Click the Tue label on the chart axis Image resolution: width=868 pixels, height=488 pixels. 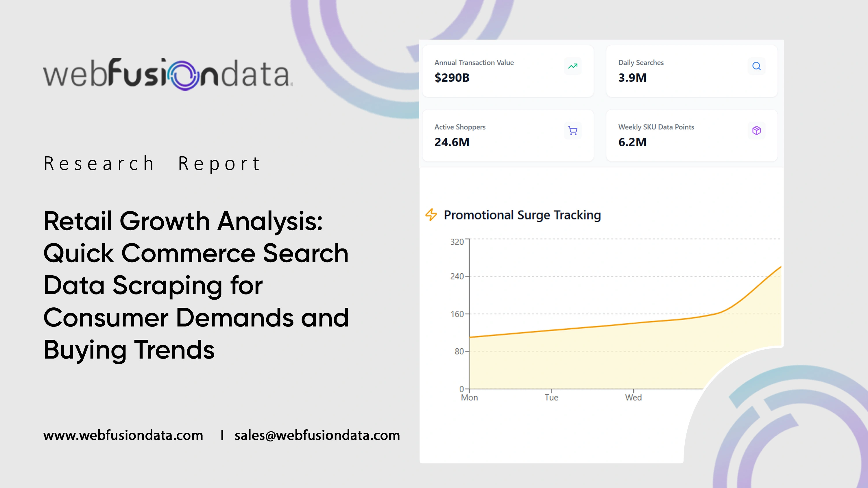point(551,398)
